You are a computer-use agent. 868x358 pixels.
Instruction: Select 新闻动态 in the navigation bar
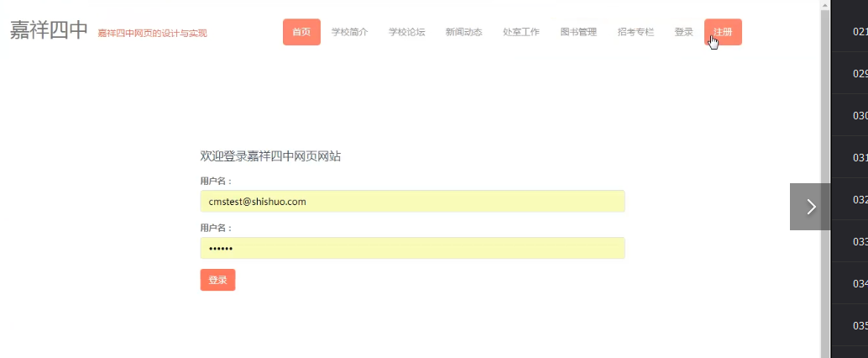(464, 32)
